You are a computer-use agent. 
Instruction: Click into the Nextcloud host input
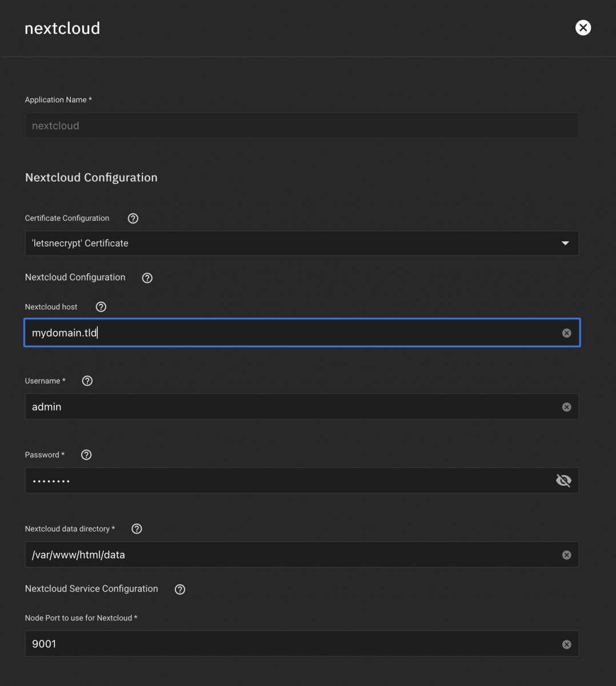point(286,333)
